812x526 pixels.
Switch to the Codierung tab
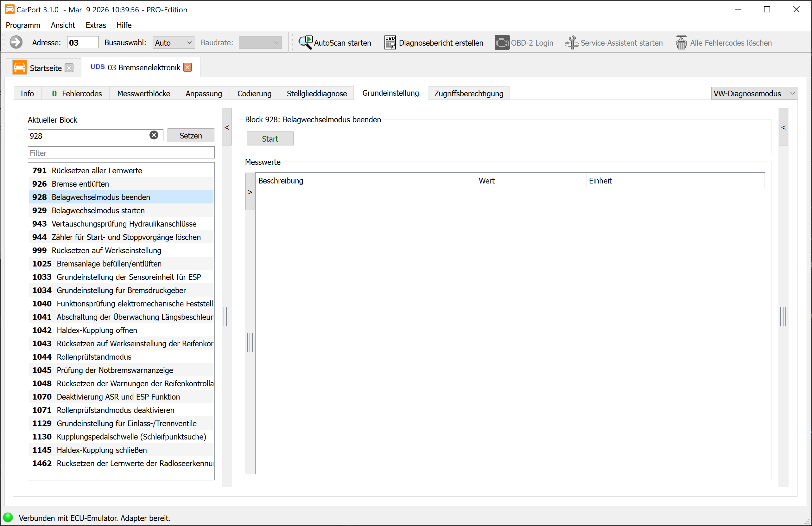coord(254,93)
